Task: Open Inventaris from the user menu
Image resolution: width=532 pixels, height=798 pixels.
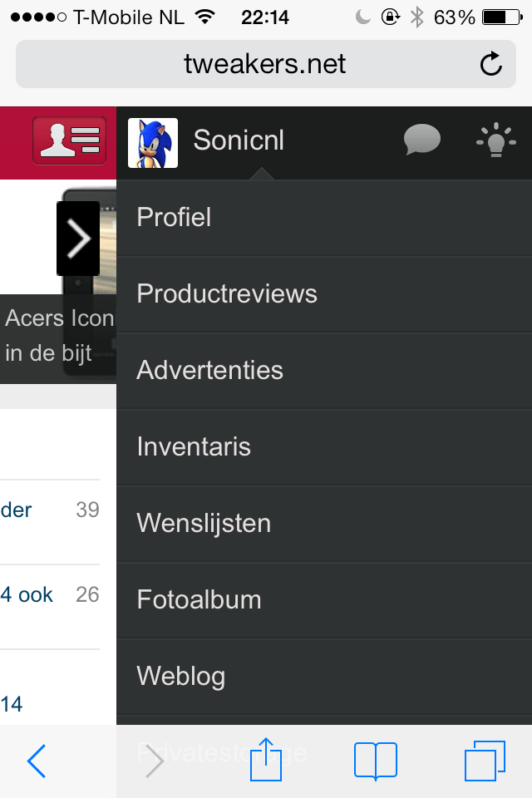Action: pos(194,447)
